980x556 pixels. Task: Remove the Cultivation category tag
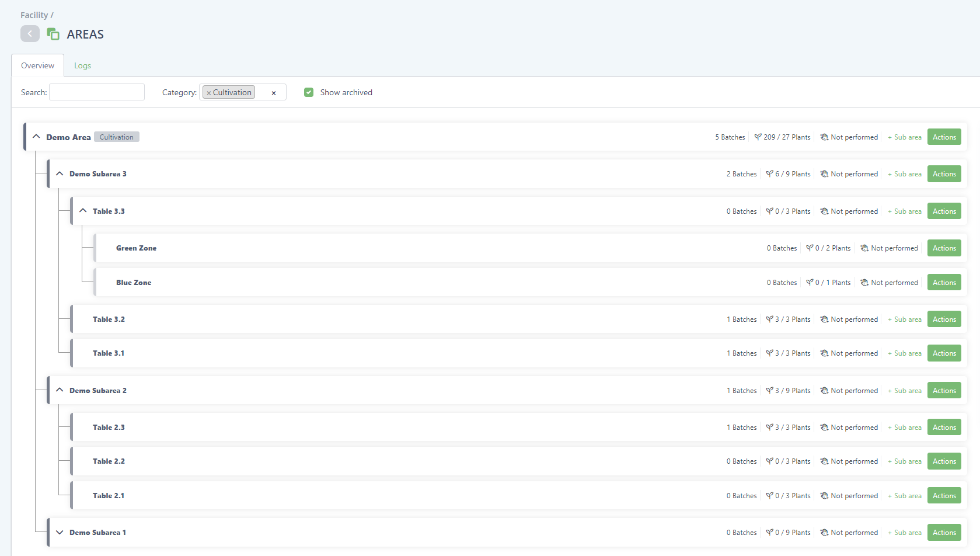(x=209, y=93)
